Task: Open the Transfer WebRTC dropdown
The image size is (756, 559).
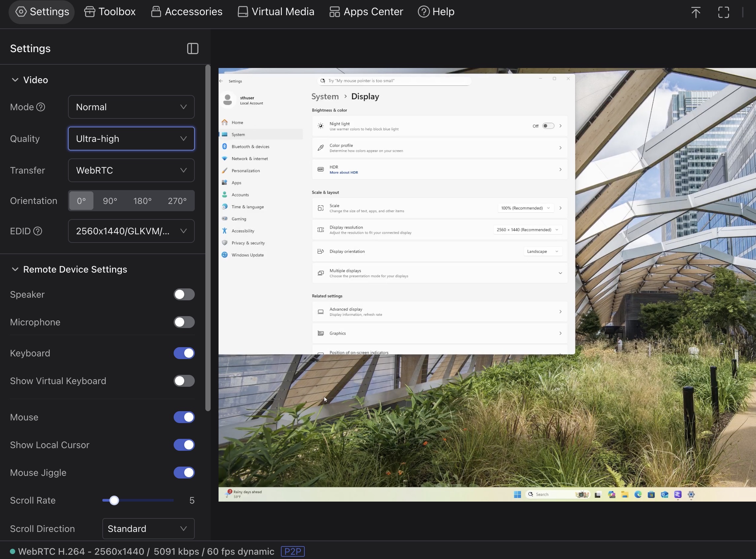Action: pyautogui.click(x=131, y=170)
